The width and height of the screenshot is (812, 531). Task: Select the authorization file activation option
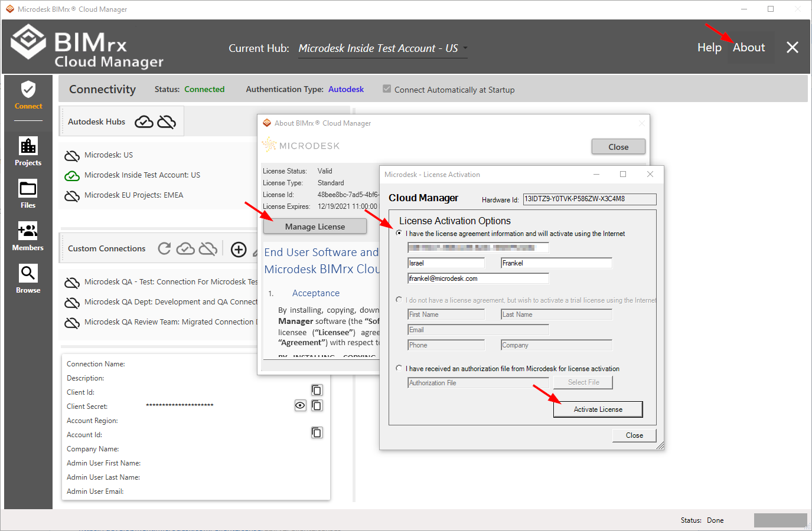point(399,368)
